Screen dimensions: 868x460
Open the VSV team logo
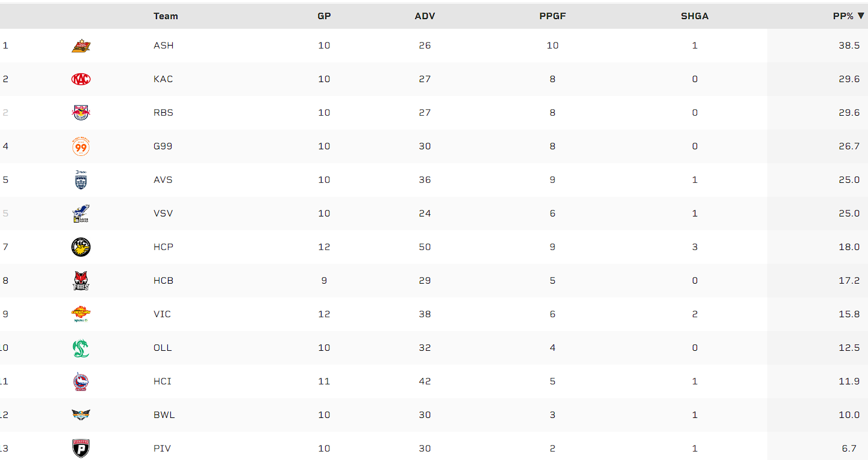click(x=81, y=214)
